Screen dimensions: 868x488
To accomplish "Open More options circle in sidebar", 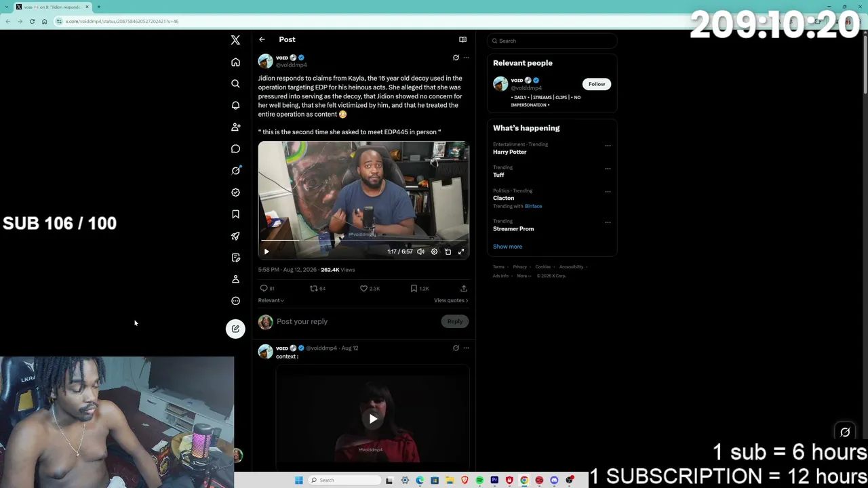I will (x=235, y=301).
